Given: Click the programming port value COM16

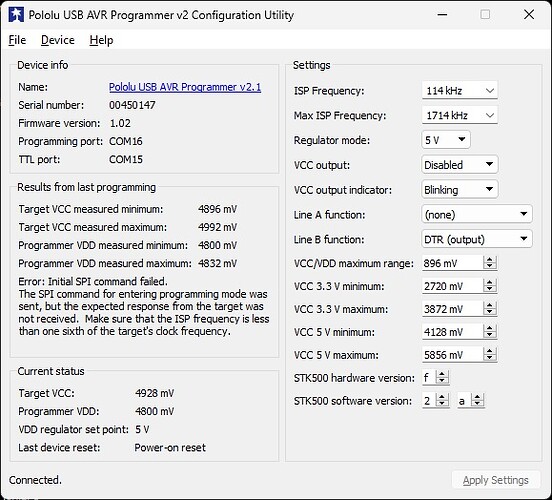Looking at the screenshot, I should pyautogui.click(x=126, y=141).
